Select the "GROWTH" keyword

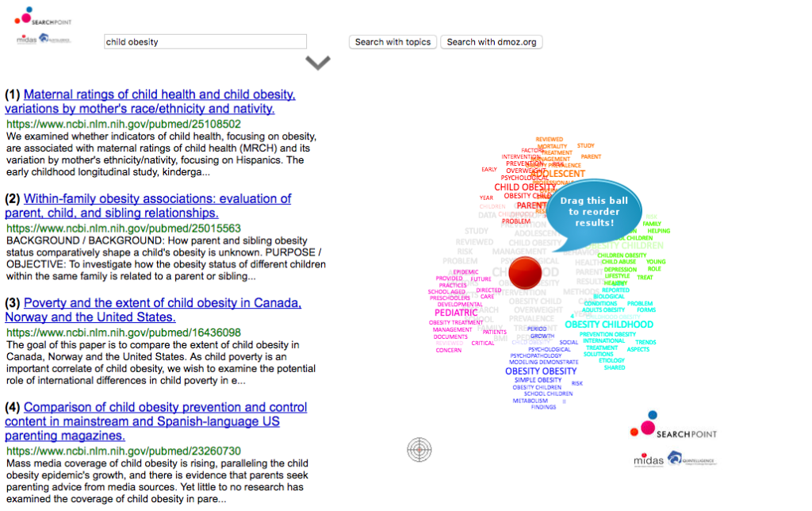[542, 336]
